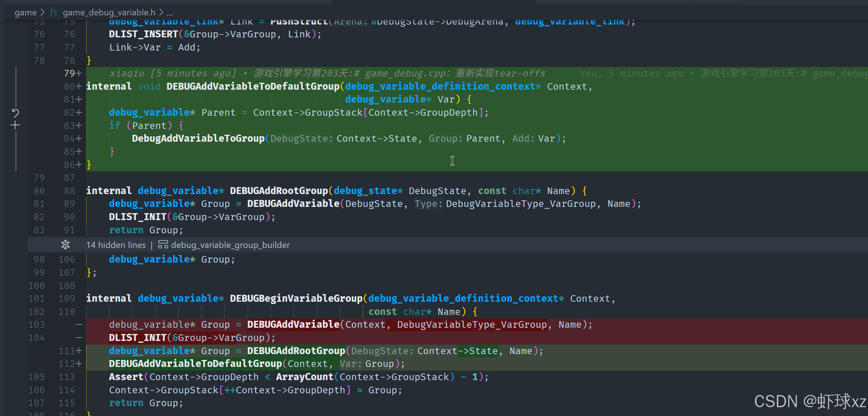Click the header file icon in breadcrumb

point(54,12)
